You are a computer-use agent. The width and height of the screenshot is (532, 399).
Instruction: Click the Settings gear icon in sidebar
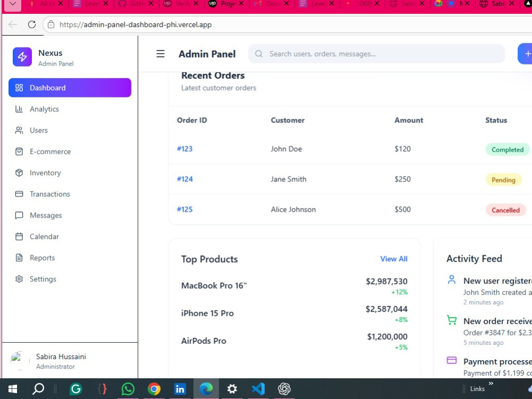click(19, 279)
